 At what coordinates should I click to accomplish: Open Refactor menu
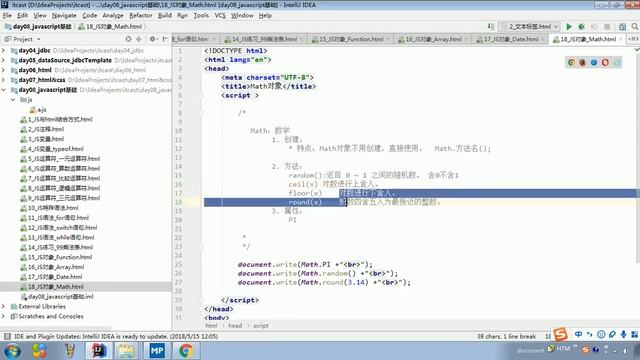point(141,16)
